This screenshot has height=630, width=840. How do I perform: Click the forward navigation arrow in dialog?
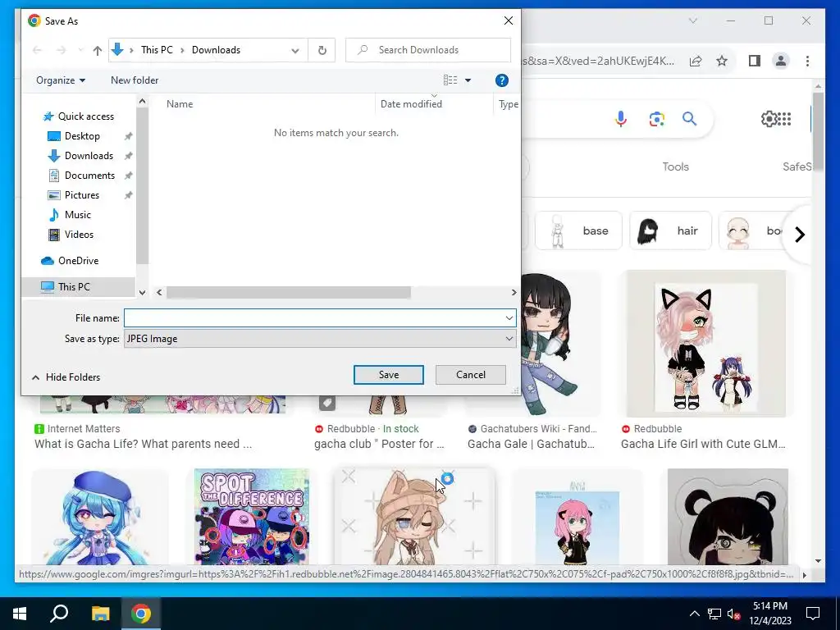coord(61,50)
